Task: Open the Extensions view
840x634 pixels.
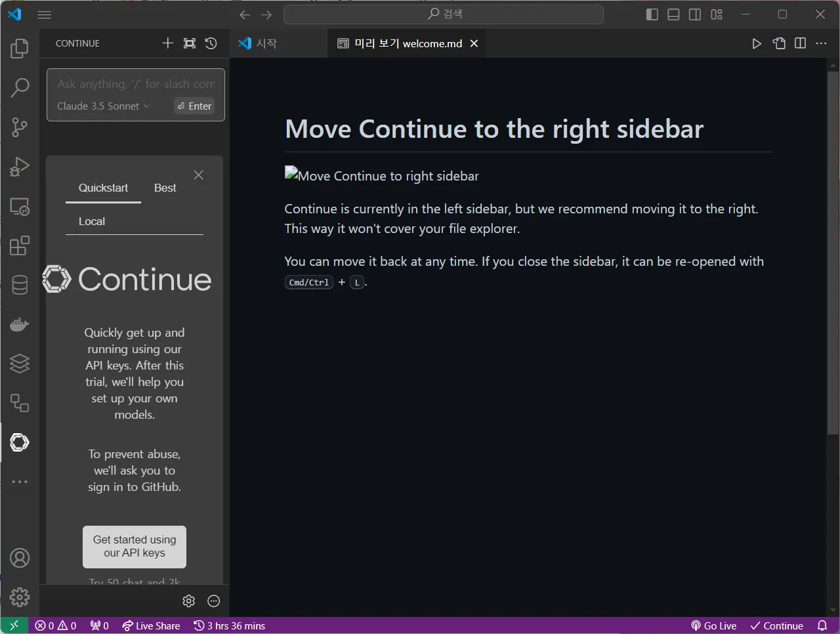Action: (20, 245)
